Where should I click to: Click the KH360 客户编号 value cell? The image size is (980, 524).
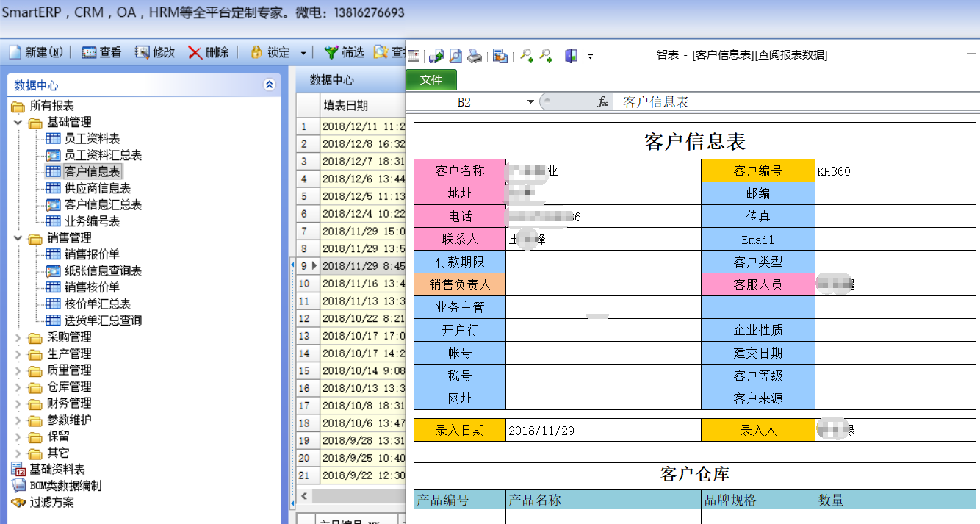[x=896, y=171]
